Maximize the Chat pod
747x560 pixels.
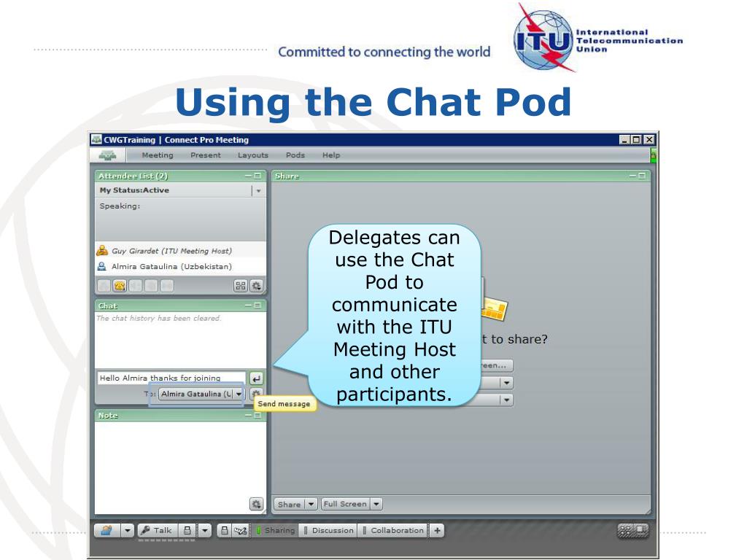pos(258,306)
